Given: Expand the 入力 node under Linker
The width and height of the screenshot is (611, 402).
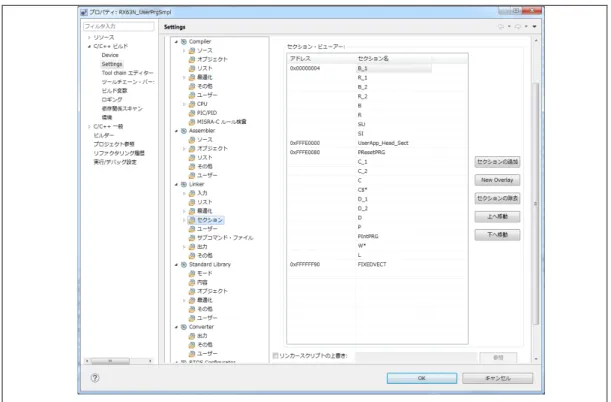Looking at the screenshot, I should 184,193.
